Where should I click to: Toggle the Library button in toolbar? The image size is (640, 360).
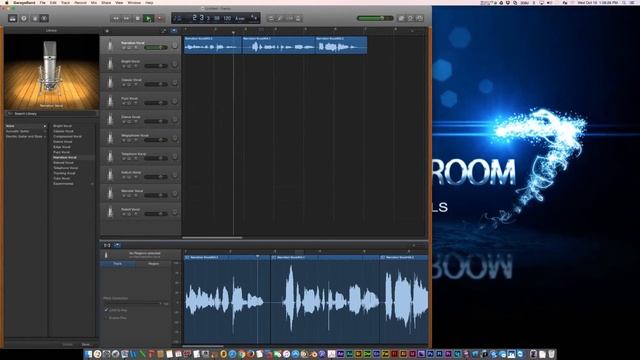tap(13, 18)
